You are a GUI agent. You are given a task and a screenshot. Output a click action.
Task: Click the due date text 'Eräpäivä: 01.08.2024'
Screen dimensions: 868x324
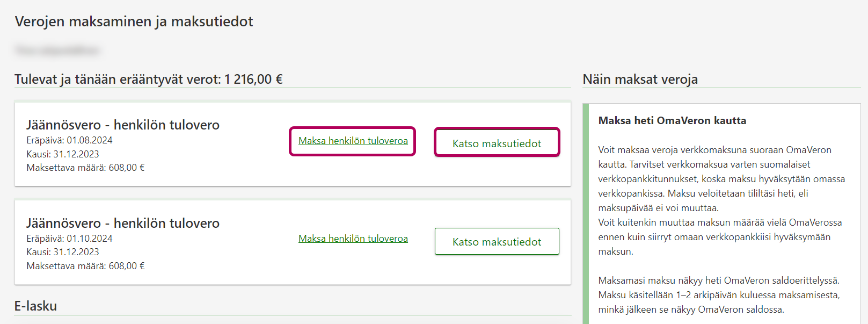click(x=69, y=140)
